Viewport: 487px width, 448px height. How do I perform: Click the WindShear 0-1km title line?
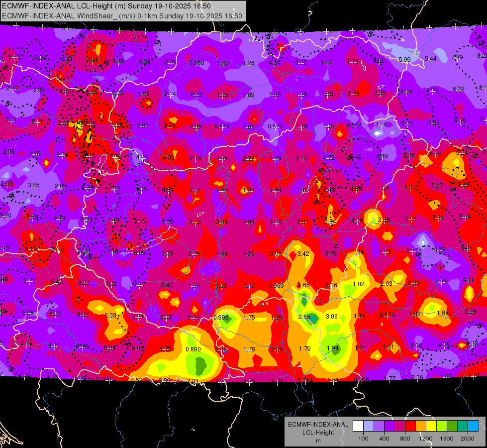[x=122, y=16]
